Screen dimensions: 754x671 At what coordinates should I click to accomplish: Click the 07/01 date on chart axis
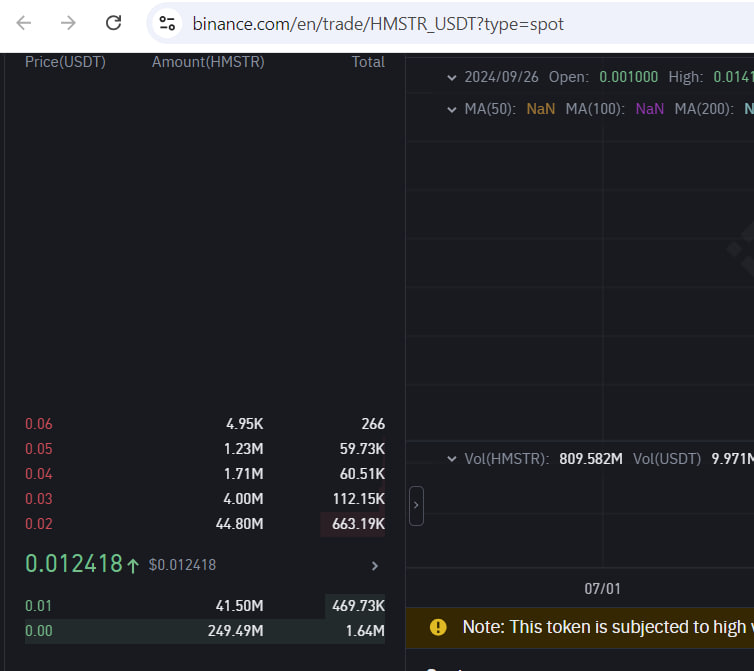pos(603,590)
